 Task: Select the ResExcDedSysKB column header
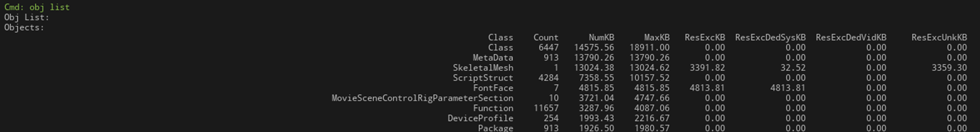click(x=770, y=38)
